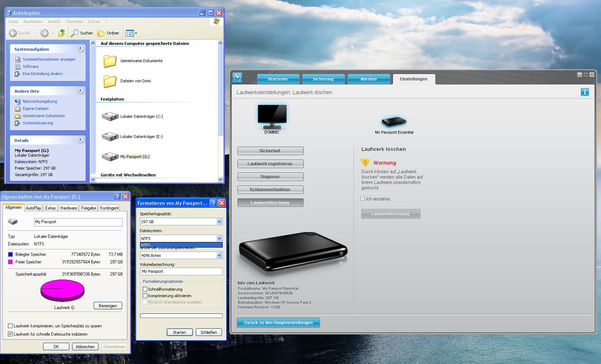Image resolution: width=601 pixels, height=364 pixels.
Task: Switch to Hardware tab in Eigenschaften
Action: click(x=69, y=208)
